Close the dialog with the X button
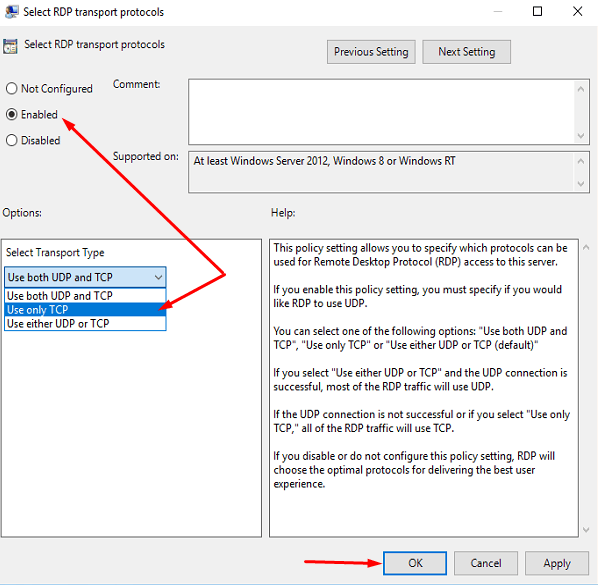The width and height of the screenshot is (598, 585). (578, 11)
